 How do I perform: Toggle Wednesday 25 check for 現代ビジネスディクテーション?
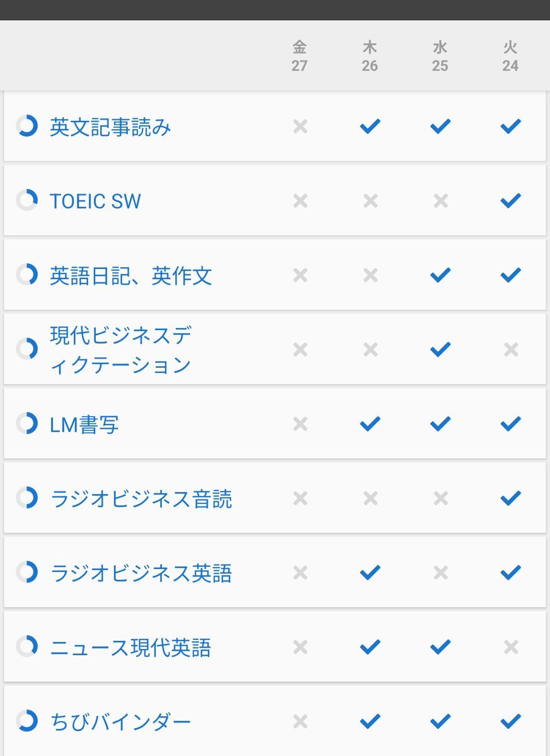pyautogui.click(x=440, y=349)
